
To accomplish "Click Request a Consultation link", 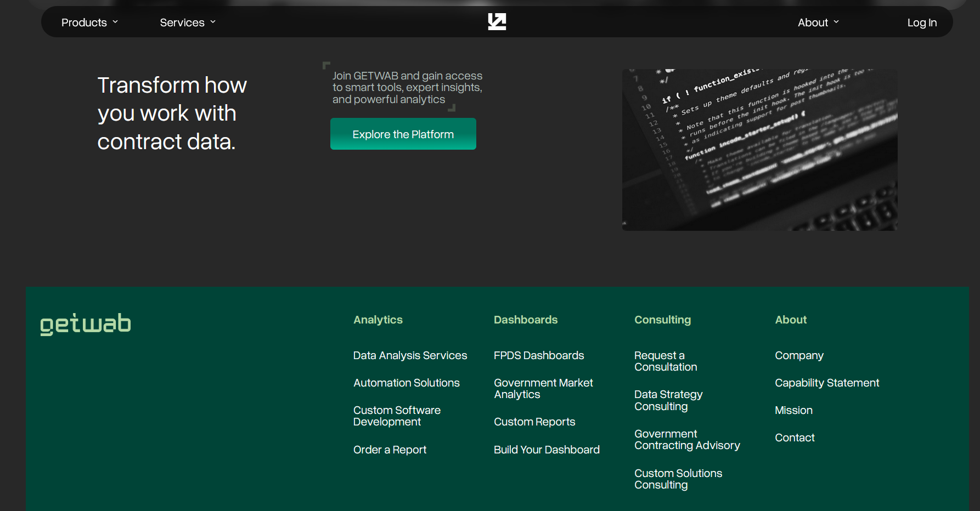I will [666, 361].
